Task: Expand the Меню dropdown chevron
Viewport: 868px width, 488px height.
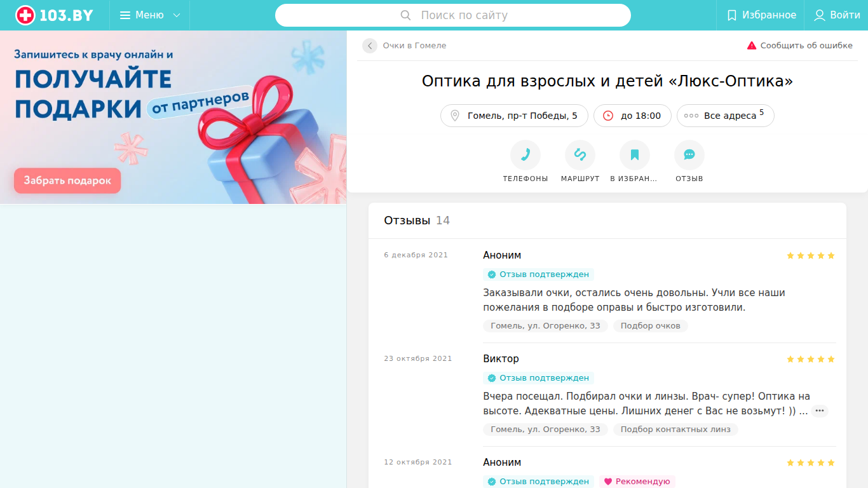Action: click(x=177, y=15)
